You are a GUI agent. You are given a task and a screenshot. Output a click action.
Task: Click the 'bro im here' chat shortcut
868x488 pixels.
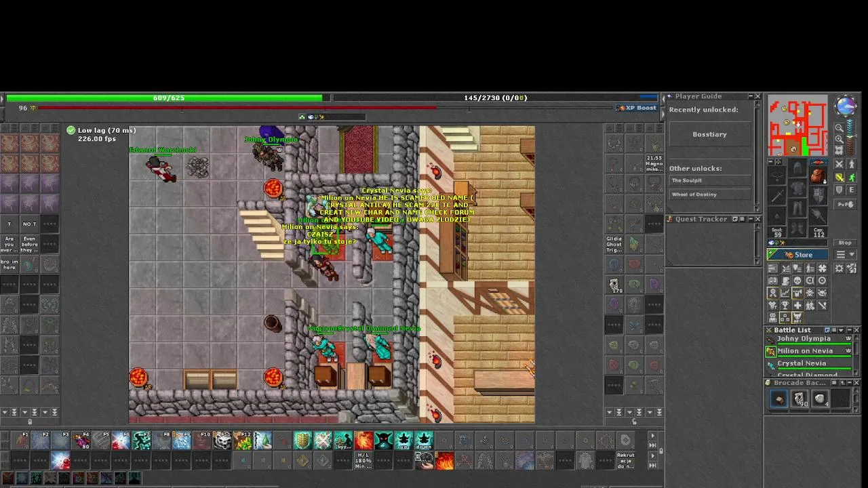[9, 264]
